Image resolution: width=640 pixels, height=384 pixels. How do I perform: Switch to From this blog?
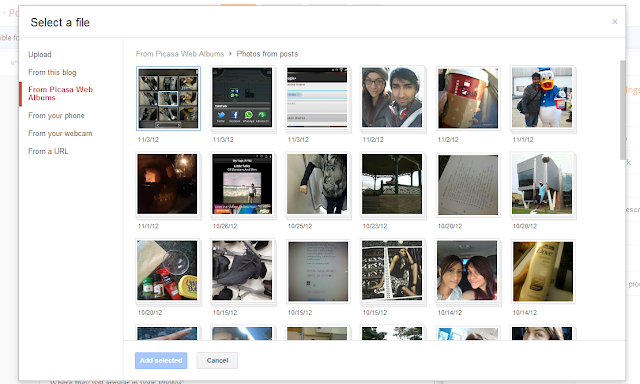pos(52,72)
